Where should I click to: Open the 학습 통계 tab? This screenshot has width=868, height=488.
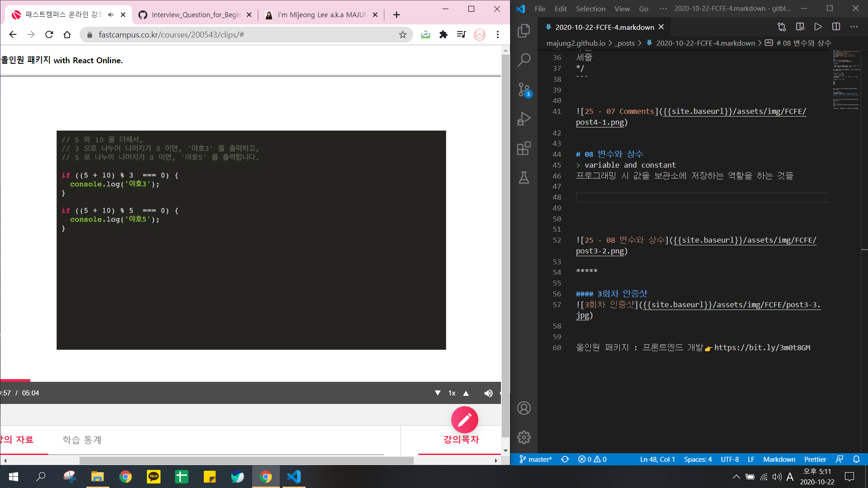click(x=82, y=440)
